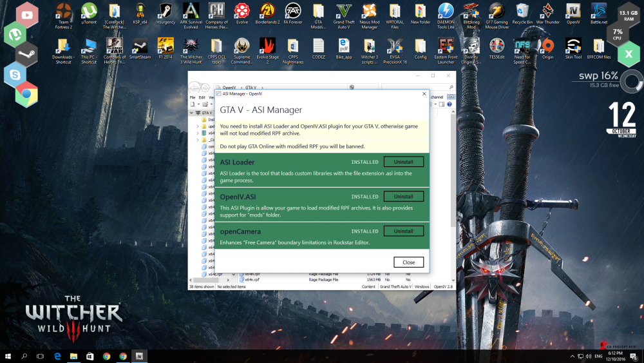The height and width of the screenshot is (363, 644).
Task: Open the File menu in OpenIV
Action: 192,97
